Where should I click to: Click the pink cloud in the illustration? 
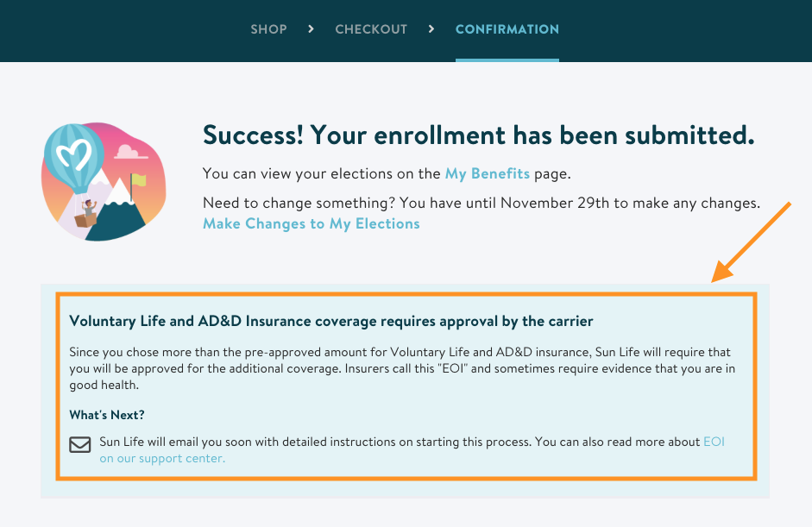click(130, 152)
